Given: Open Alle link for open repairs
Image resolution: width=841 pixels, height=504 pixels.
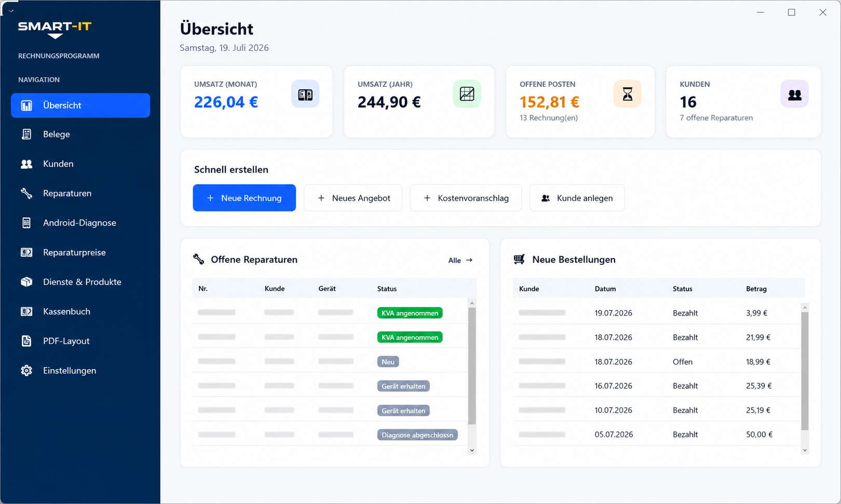Looking at the screenshot, I should [460, 261].
